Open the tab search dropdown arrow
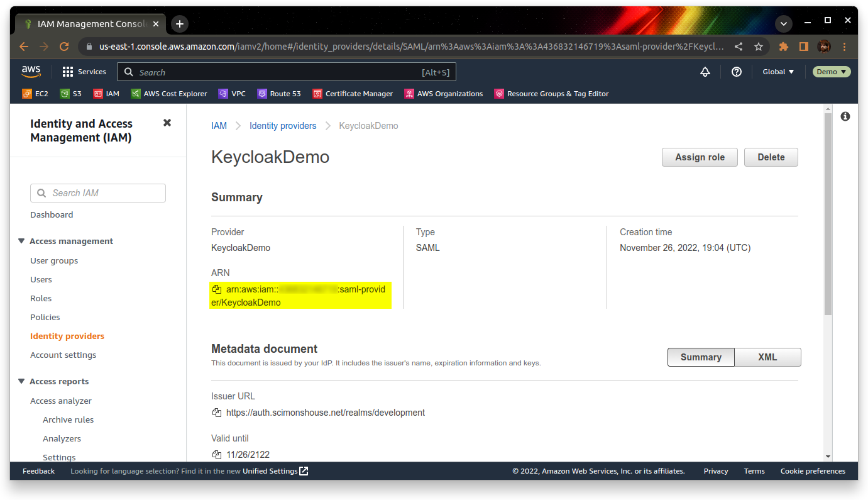 point(783,24)
